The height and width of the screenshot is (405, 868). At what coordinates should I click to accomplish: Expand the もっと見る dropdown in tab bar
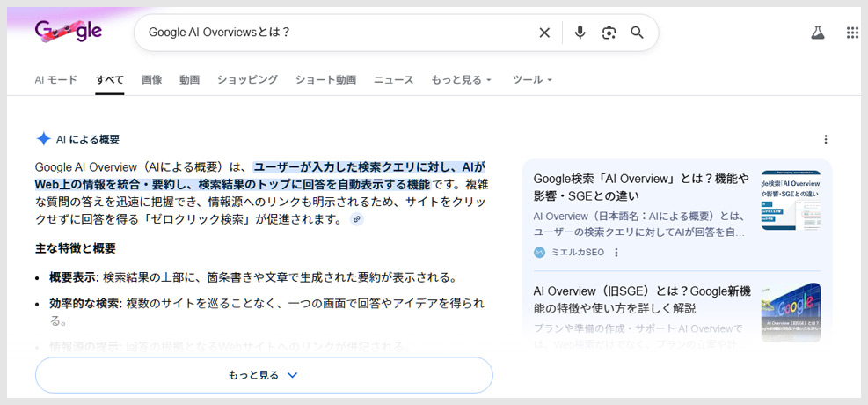[461, 80]
